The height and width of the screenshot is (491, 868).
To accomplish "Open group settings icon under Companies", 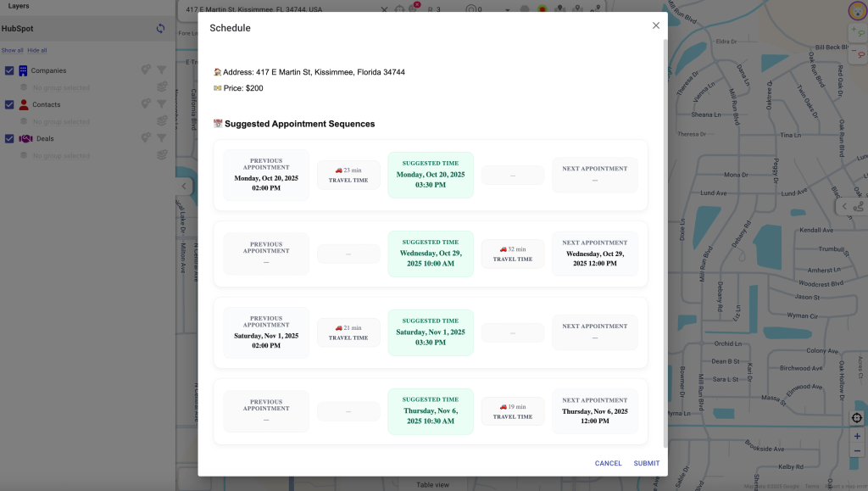I will tap(161, 87).
